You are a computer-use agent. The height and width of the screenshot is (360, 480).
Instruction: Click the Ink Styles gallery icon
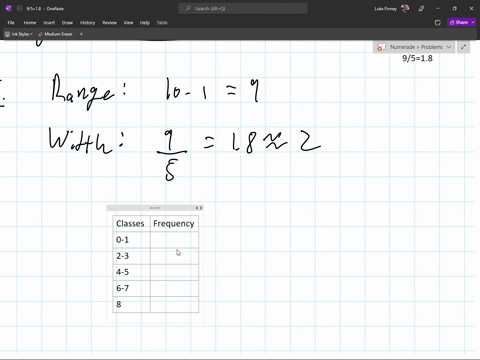coord(7,34)
